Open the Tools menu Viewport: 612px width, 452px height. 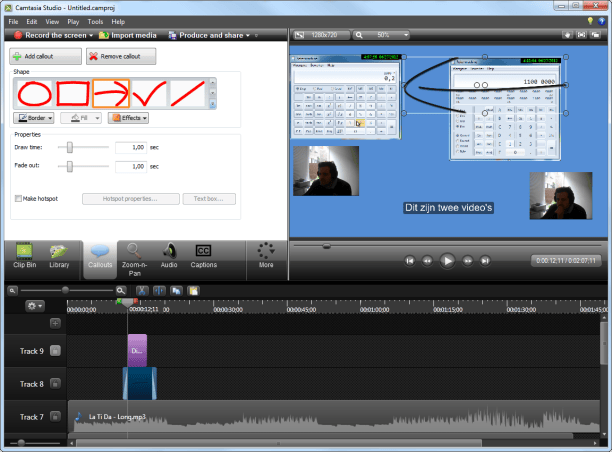click(x=95, y=22)
